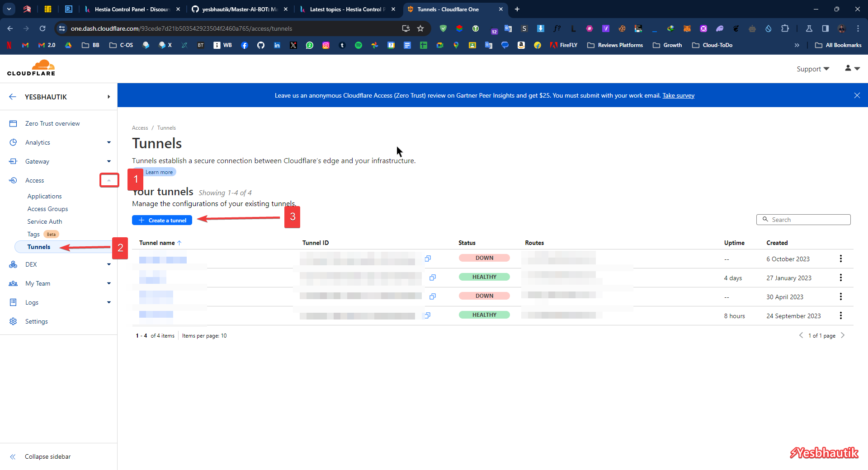Dismiss the blue survey banner
Screen dimensions: 868x470
(x=857, y=95)
